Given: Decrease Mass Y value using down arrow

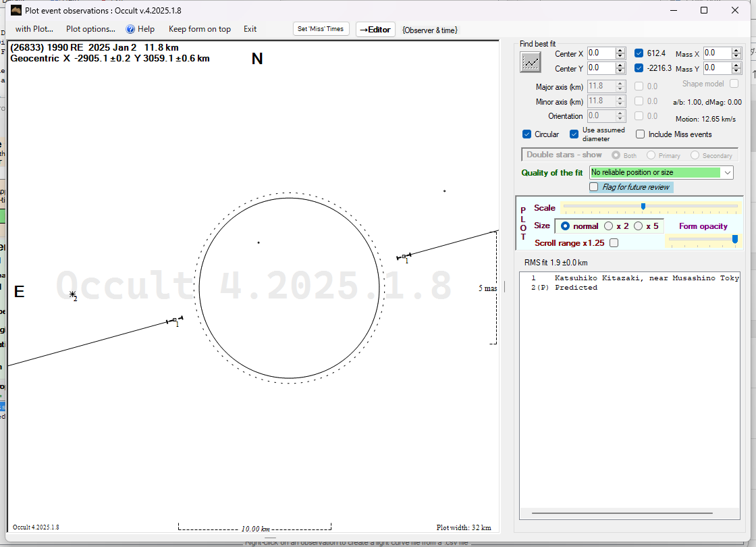Looking at the screenshot, I should pos(736,72).
